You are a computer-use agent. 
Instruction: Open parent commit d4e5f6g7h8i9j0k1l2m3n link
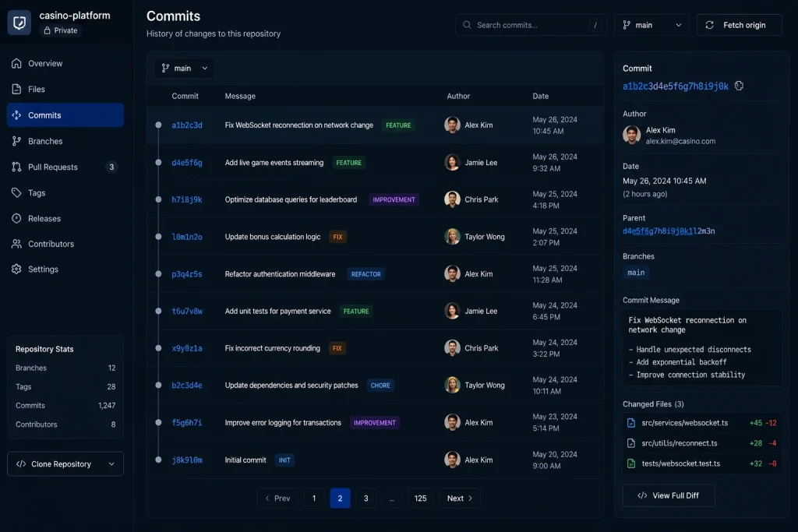point(668,231)
